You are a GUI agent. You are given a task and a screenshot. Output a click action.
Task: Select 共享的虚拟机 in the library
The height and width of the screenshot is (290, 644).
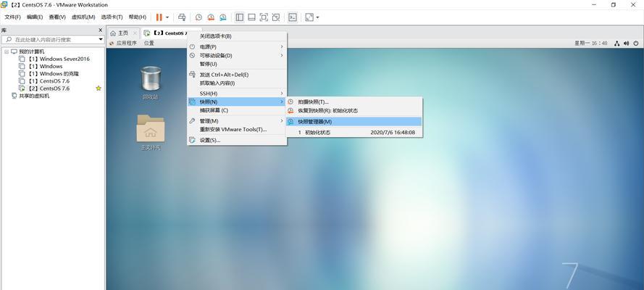click(x=30, y=96)
